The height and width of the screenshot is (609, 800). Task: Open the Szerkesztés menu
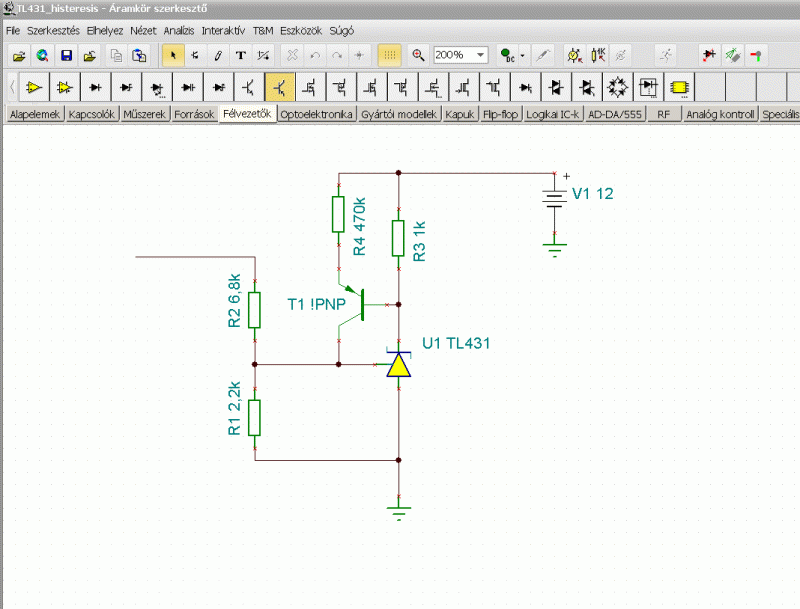click(x=53, y=31)
